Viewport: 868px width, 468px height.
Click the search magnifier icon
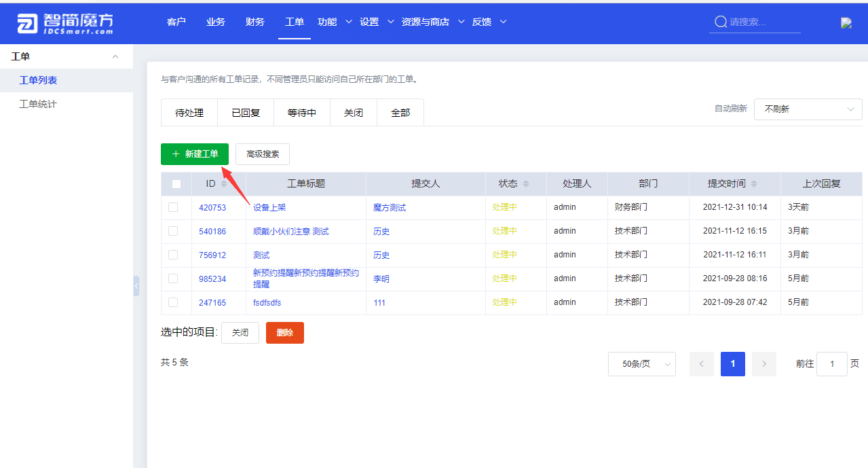tap(721, 22)
